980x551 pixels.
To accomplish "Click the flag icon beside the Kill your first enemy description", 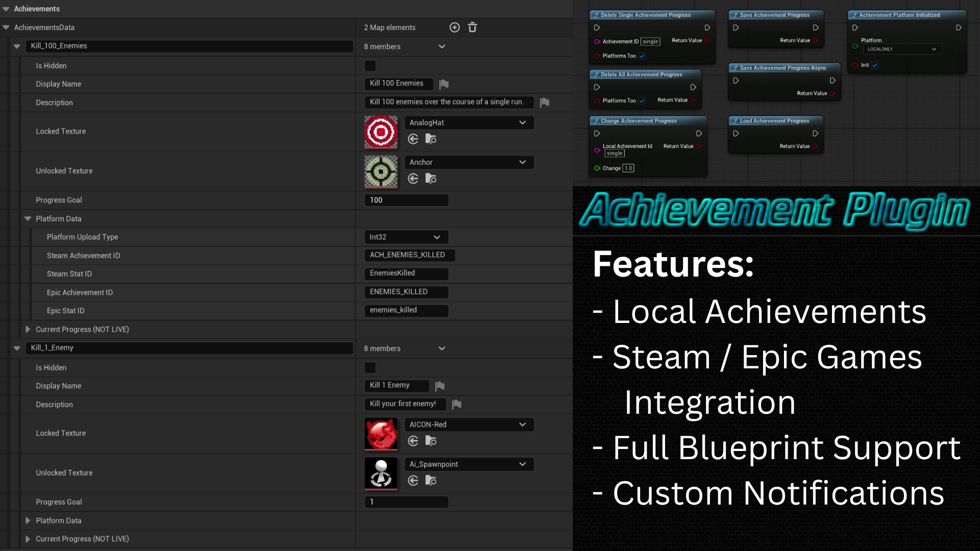I will 457,405.
